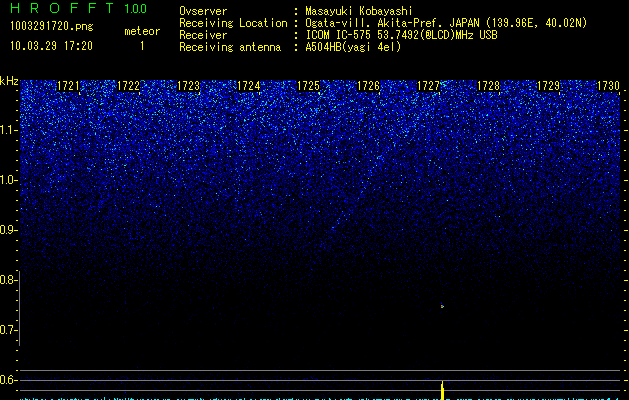Screen dimensions: 629x400
Task: Click the 'meteor' count label
Action: pyautogui.click(x=142, y=31)
